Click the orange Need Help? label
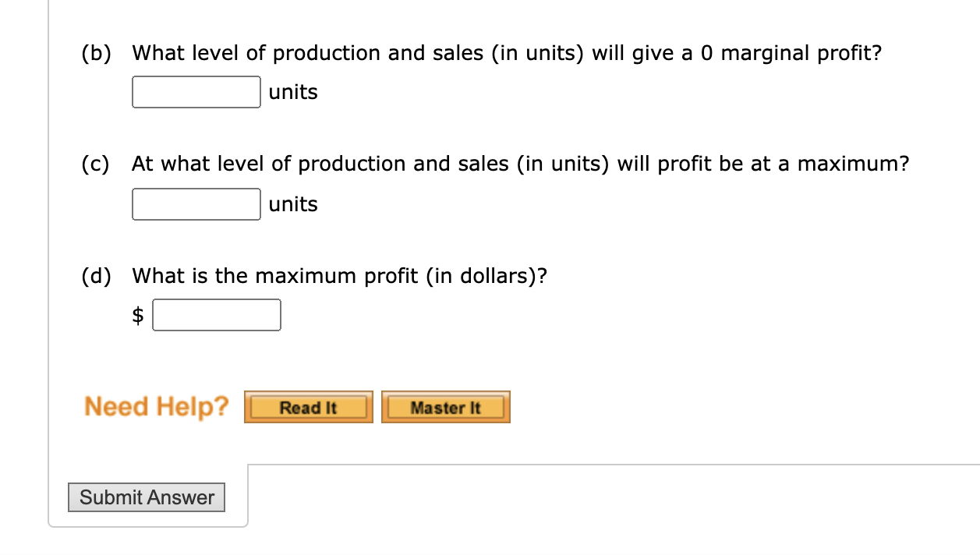The width and height of the screenshot is (980, 555). [157, 406]
